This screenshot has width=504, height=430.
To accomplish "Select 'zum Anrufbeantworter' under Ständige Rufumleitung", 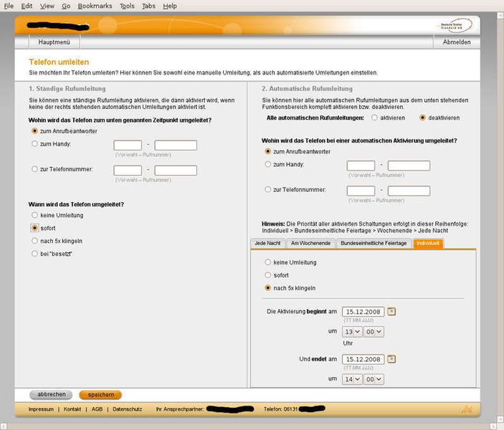I will 34,131.
